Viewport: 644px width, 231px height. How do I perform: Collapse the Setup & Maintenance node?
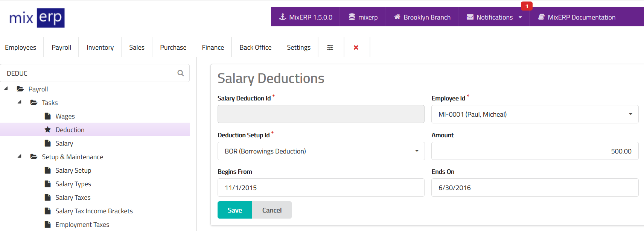tap(20, 157)
